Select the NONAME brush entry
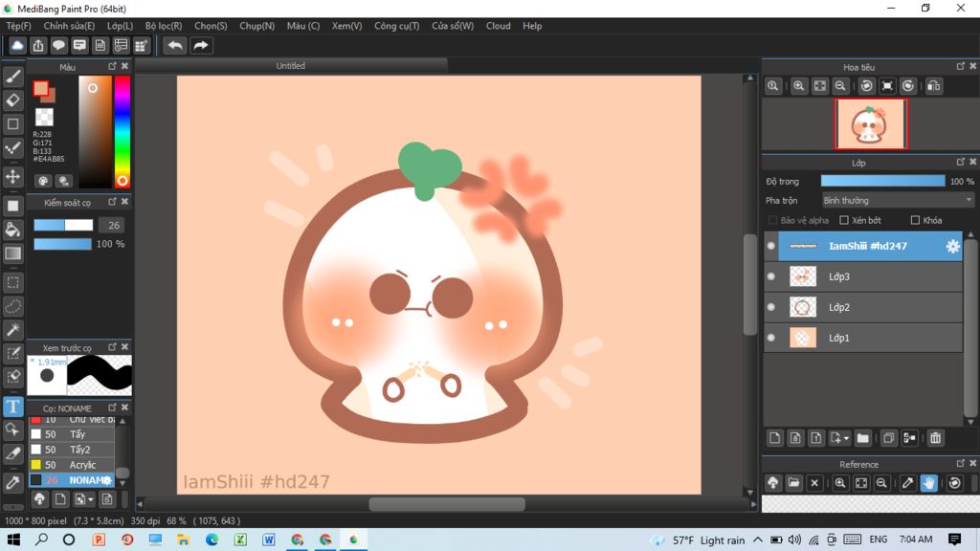 [72, 480]
